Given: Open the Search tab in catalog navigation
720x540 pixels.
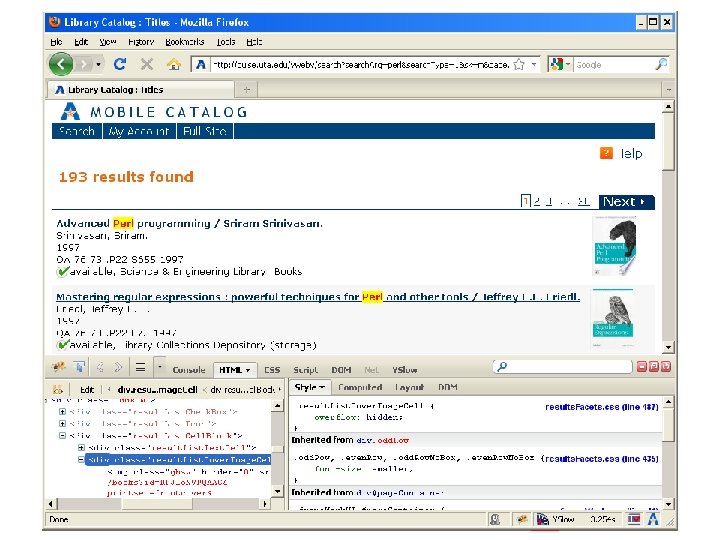Looking at the screenshot, I should pyautogui.click(x=77, y=131).
